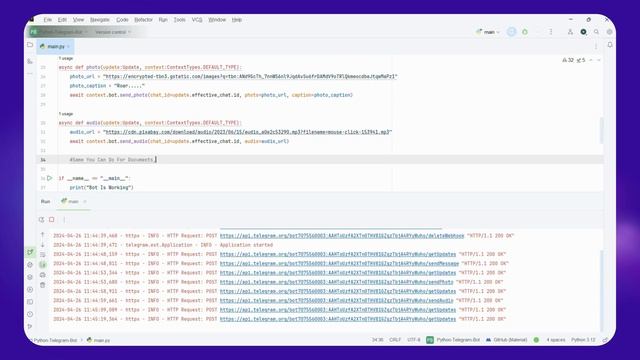Open the sendMessage API link in console
The width and height of the screenshot is (640, 360).
pyautogui.click(x=339, y=263)
